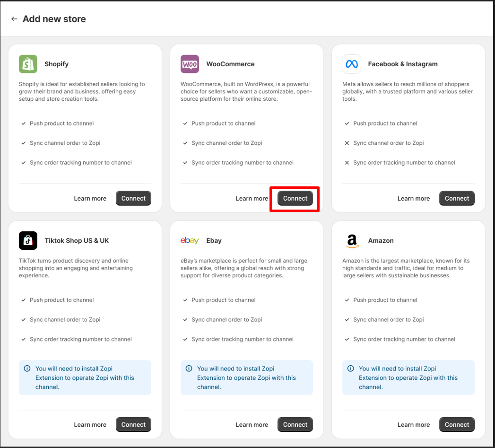Image resolution: width=495 pixels, height=448 pixels.
Task: Open Learn more for Ebay
Action: (252, 425)
